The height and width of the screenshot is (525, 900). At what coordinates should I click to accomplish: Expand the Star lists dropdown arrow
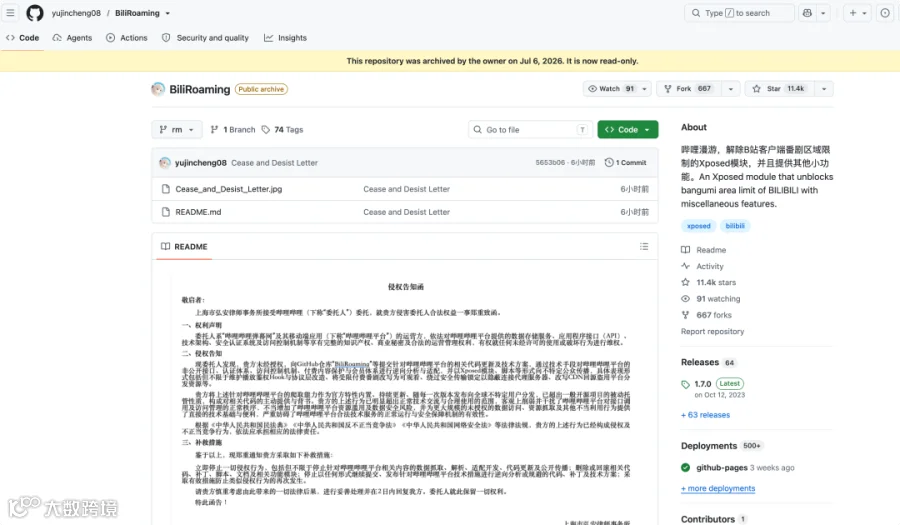[x=824, y=89]
